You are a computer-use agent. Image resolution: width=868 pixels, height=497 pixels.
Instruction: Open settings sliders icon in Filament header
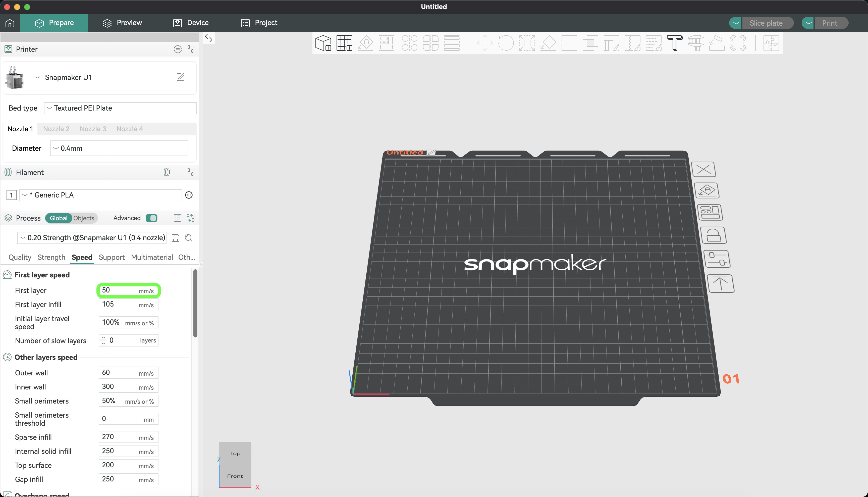pos(191,172)
